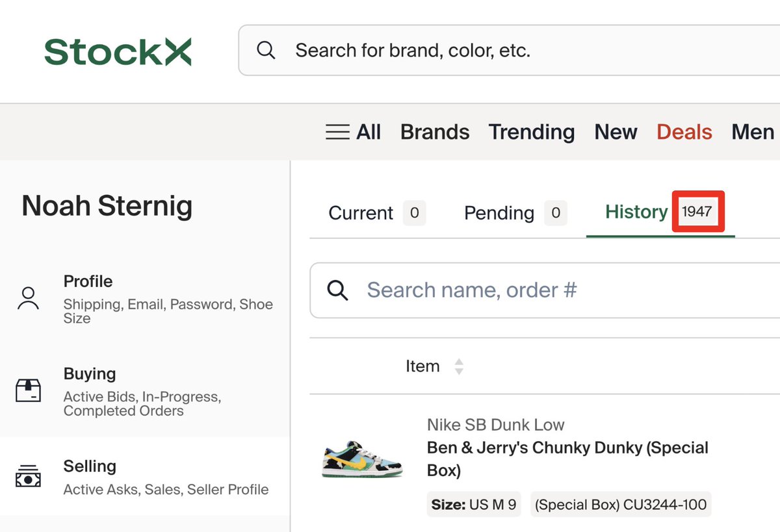Open Ben & Jerry's Chunky Dunky item link

tap(567, 458)
